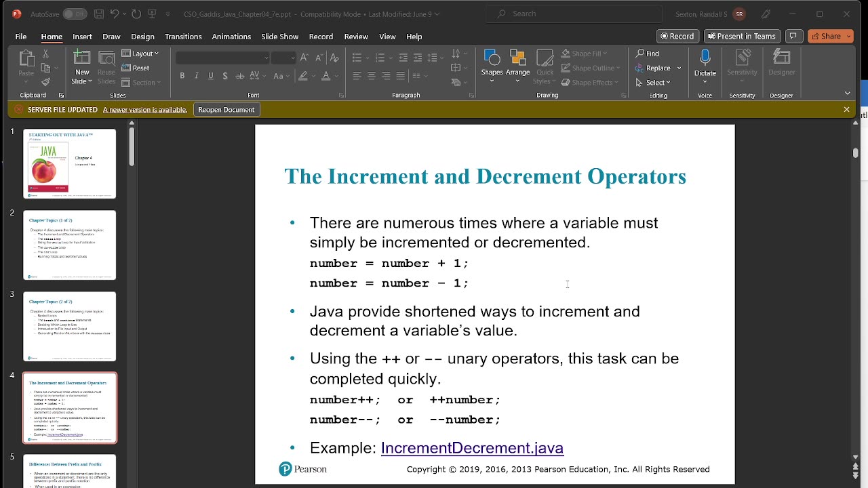This screenshot has width=868, height=488.
Task: Open the Comments pane icon
Action: click(x=793, y=36)
